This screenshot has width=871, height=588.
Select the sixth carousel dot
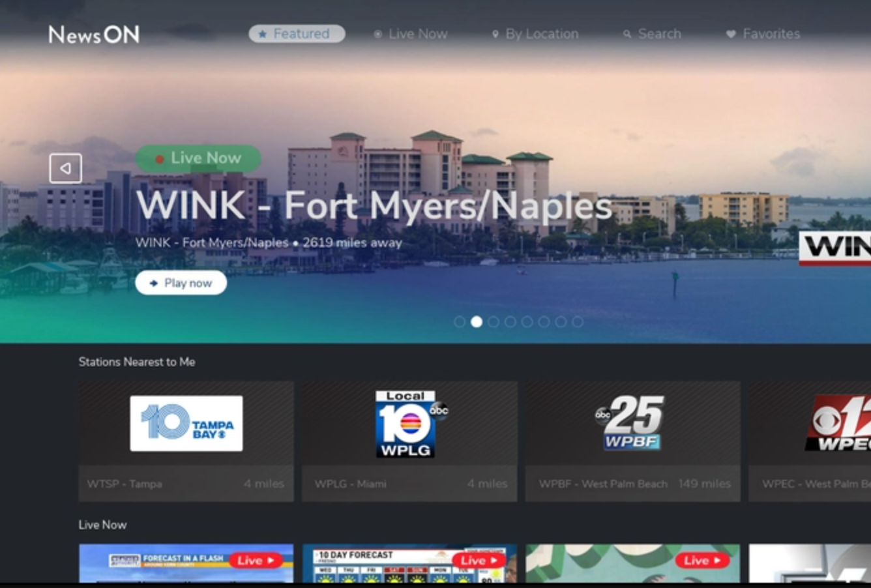point(544,321)
